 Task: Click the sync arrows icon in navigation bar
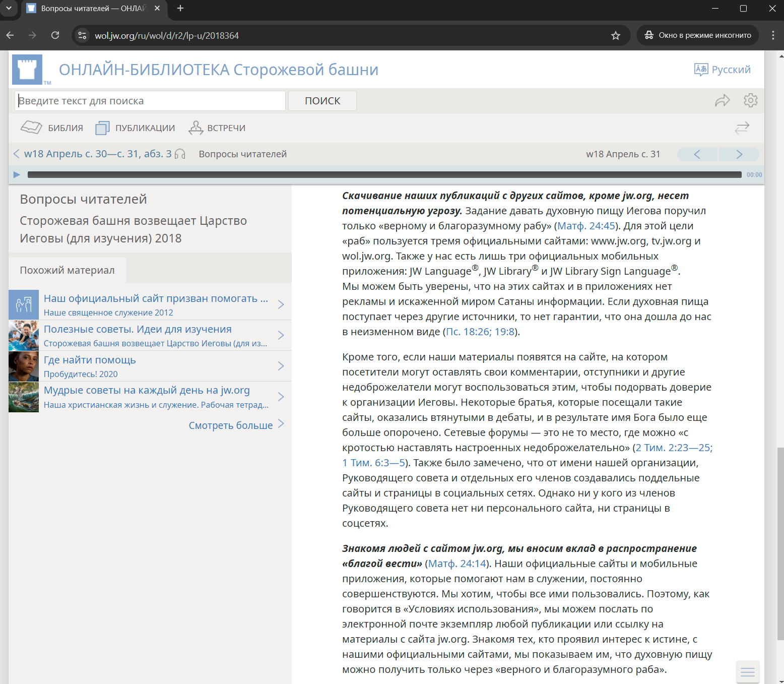pos(742,128)
